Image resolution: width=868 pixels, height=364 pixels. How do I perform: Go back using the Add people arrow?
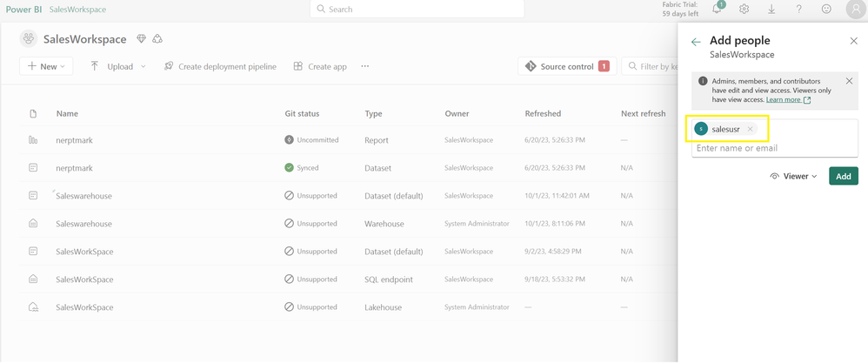click(696, 42)
